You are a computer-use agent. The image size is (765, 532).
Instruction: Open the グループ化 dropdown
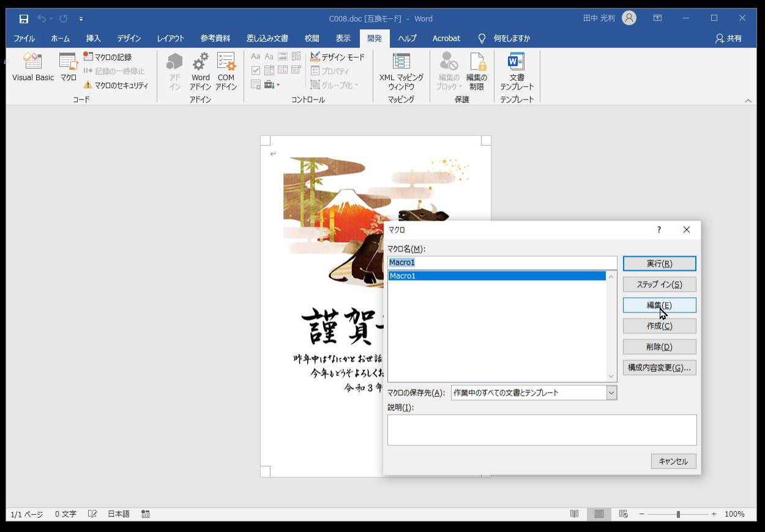335,85
